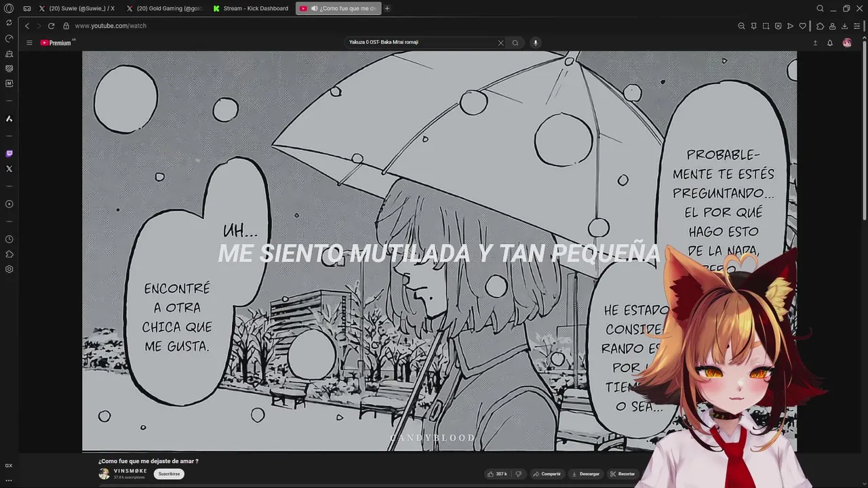Focus the www.youtube.com/watch address bar
868x488 pixels.
point(111,26)
